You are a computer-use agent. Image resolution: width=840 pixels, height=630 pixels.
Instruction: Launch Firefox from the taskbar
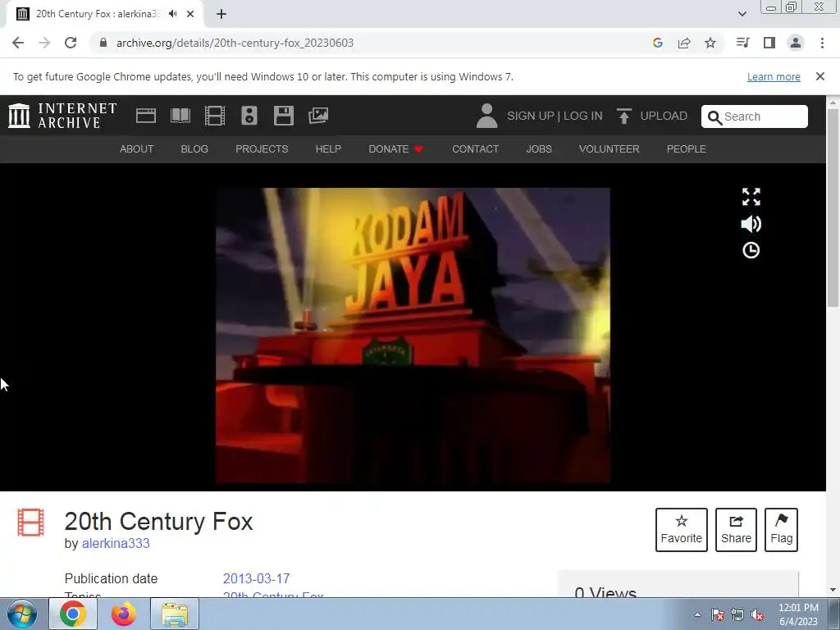[124, 614]
